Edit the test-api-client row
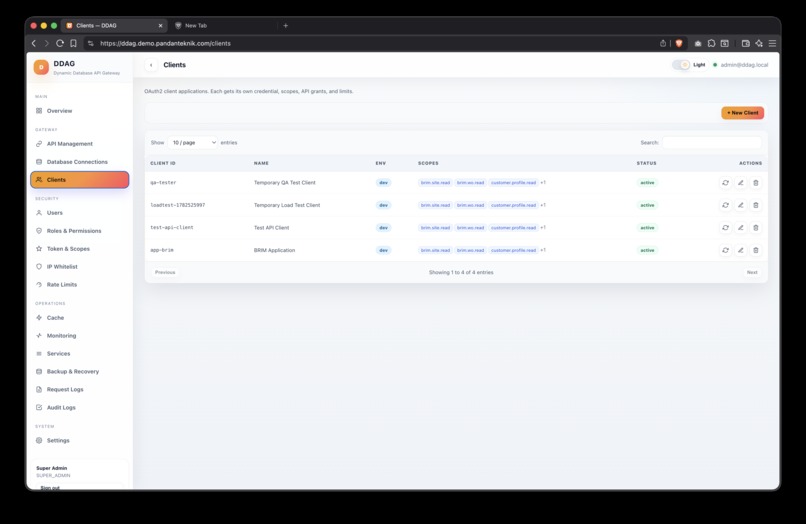This screenshot has height=524, width=806. point(740,227)
